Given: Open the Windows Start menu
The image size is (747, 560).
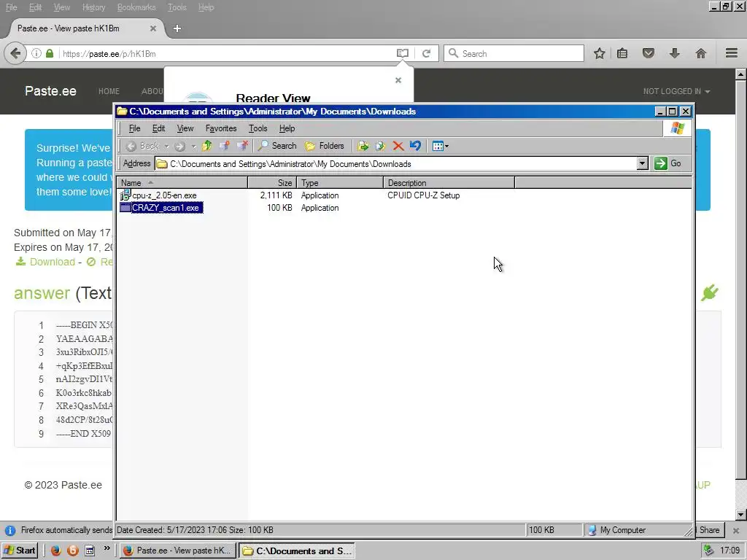Looking at the screenshot, I should 20,551.
